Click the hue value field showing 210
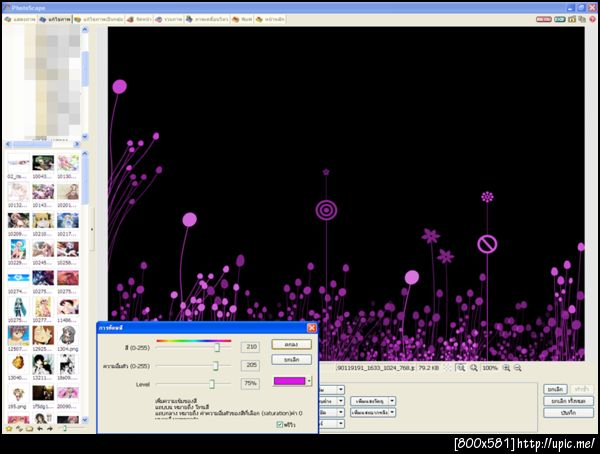This screenshot has height=454, width=600. pyautogui.click(x=251, y=347)
